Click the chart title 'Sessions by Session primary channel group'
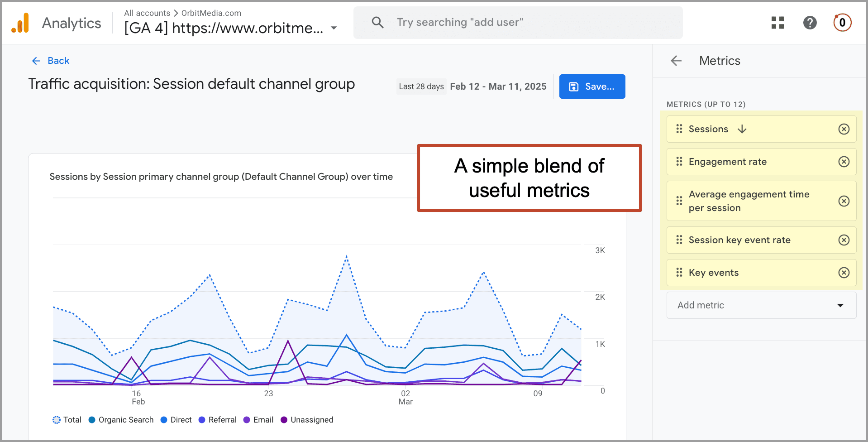The image size is (868, 442). coord(221,177)
